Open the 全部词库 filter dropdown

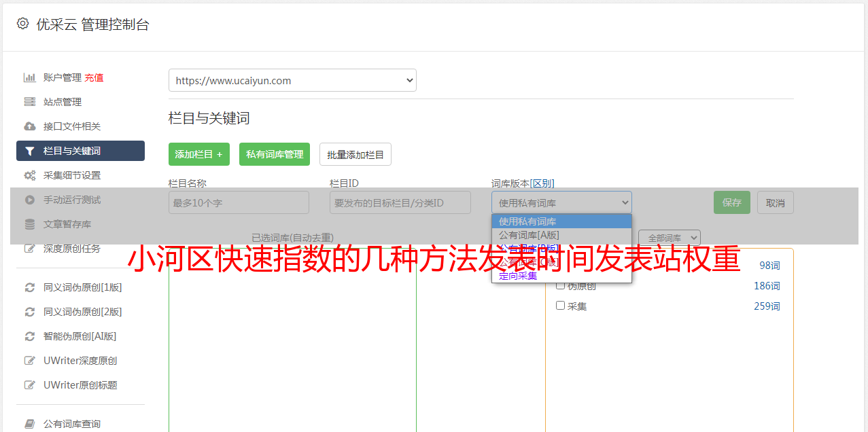pos(670,238)
